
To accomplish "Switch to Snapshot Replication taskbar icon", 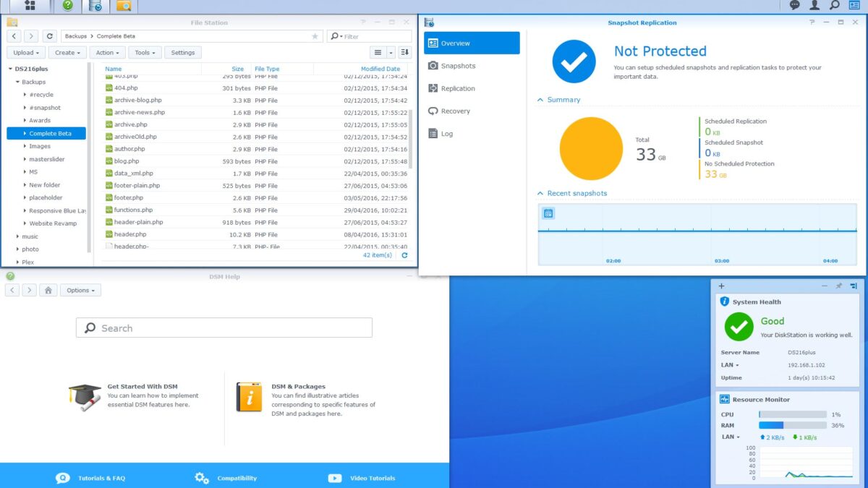I will (x=95, y=6).
